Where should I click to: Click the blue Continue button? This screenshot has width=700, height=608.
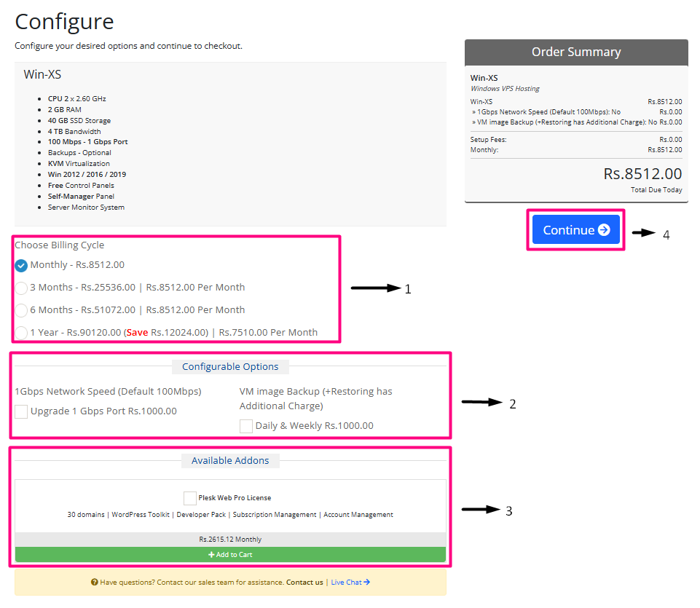(x=575, y=229)
